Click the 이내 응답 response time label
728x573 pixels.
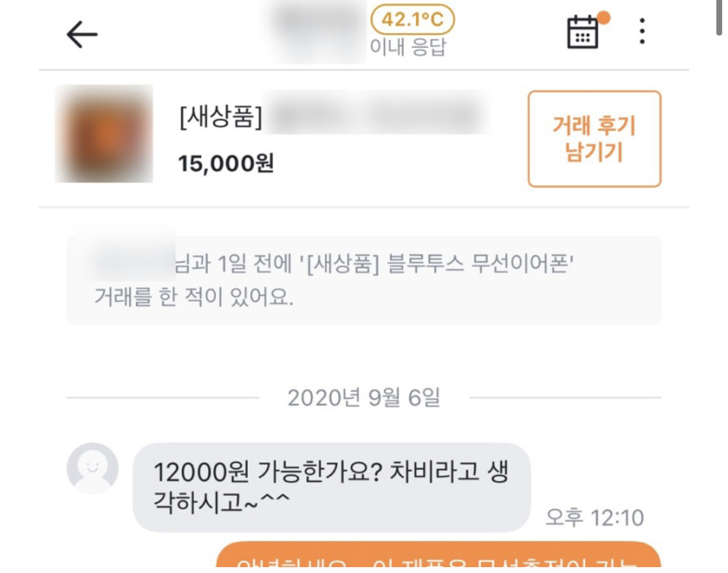coord(408,47)
